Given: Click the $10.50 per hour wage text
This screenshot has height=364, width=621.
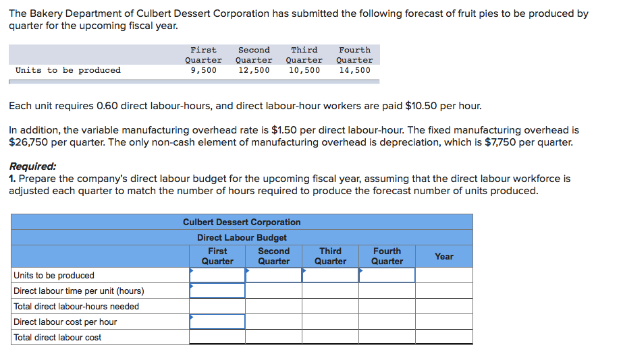Looking at the screenshot, I should point(443,106).
